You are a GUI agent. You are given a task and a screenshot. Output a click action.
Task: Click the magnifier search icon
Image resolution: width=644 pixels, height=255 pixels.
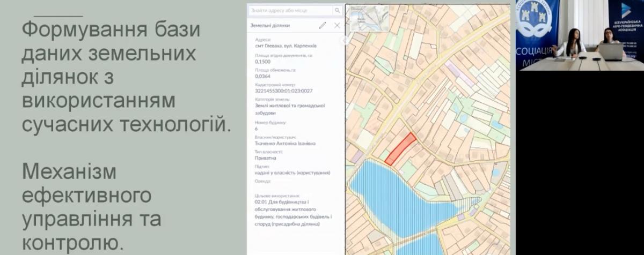pyautogui.click(x=337, y=10)
